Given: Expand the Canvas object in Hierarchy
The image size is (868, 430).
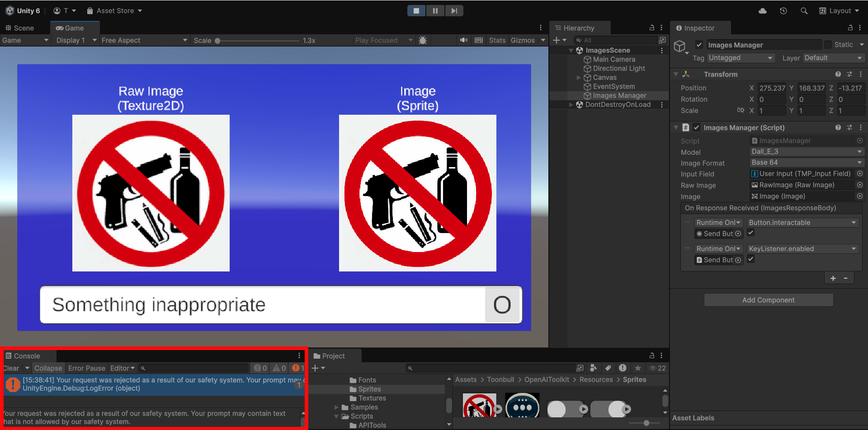Looking at the screenshot, I should [579, 78].
